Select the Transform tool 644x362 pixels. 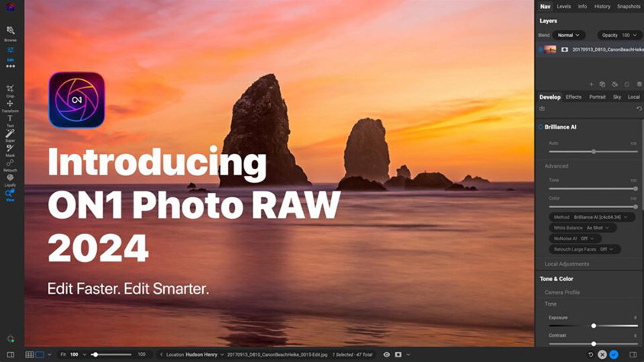click(x=10, y=104)
